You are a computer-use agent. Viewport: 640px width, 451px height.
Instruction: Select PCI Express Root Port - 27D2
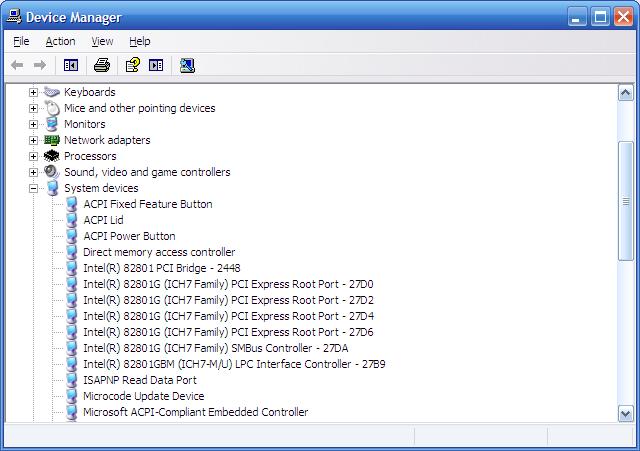pos(228,300)
